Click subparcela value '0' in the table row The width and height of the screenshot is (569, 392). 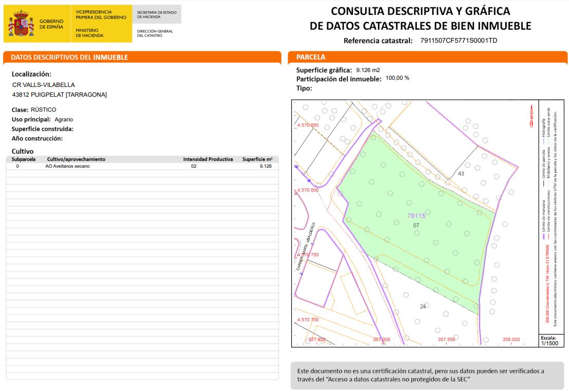click(x=17, y=166)
